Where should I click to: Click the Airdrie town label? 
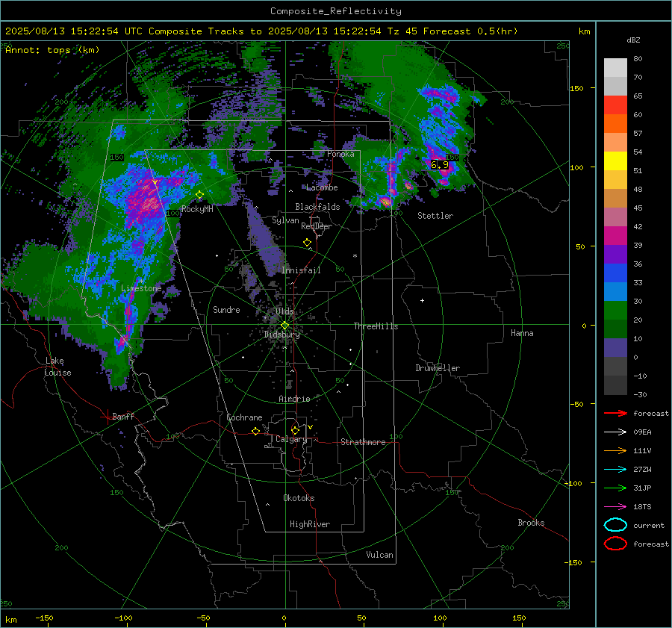coord(294,399)
